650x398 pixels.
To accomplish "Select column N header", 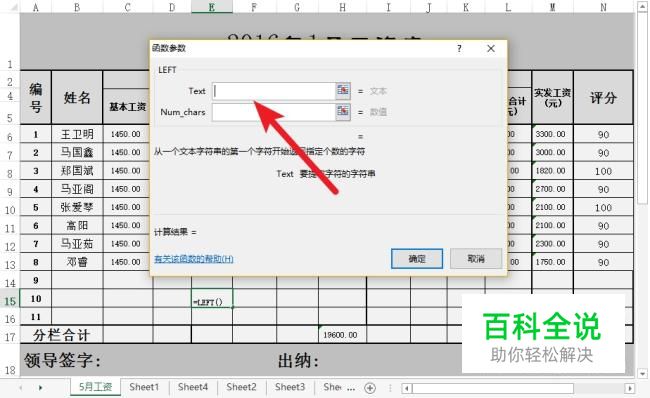I will [603, 7].
